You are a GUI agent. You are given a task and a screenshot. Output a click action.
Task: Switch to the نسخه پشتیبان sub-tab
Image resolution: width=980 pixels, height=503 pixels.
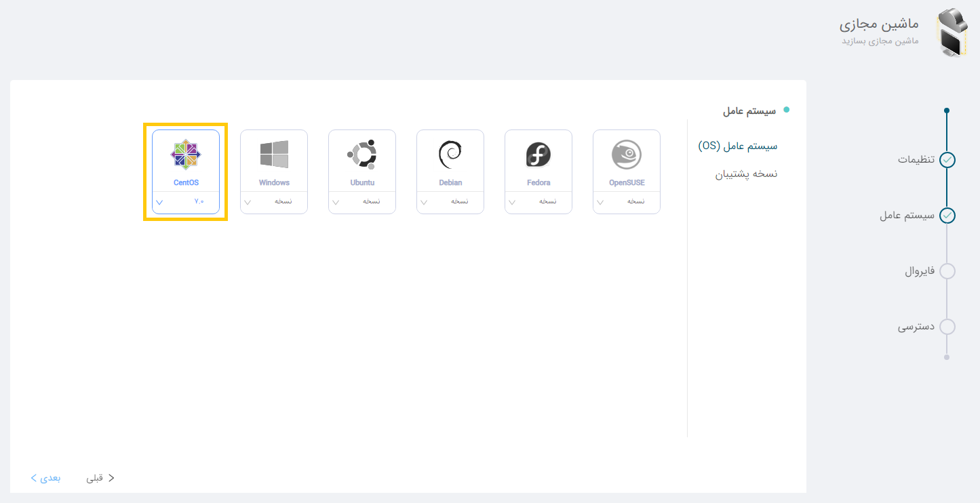746,174
